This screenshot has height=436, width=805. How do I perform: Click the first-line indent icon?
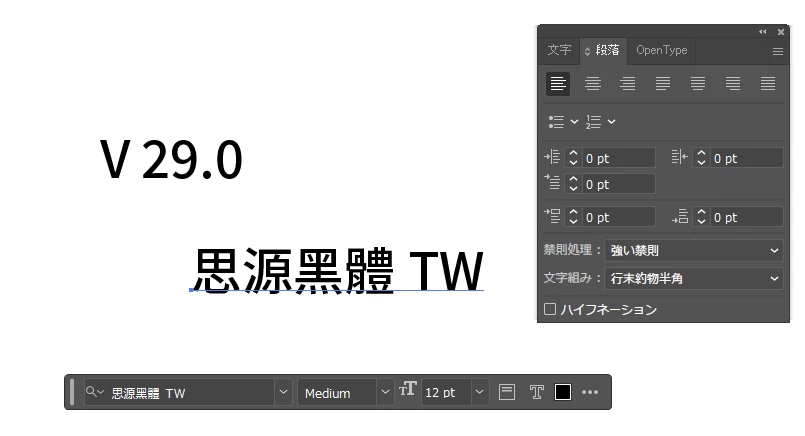552,182
